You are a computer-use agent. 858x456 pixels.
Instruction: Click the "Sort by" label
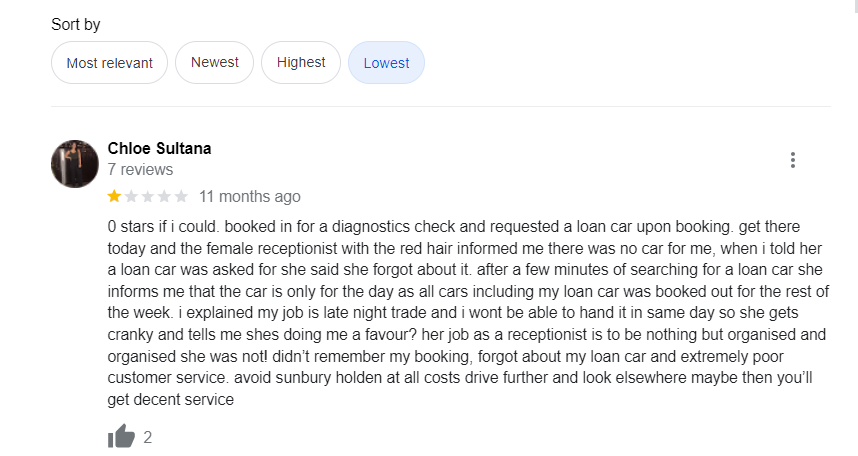click(76, 24)
